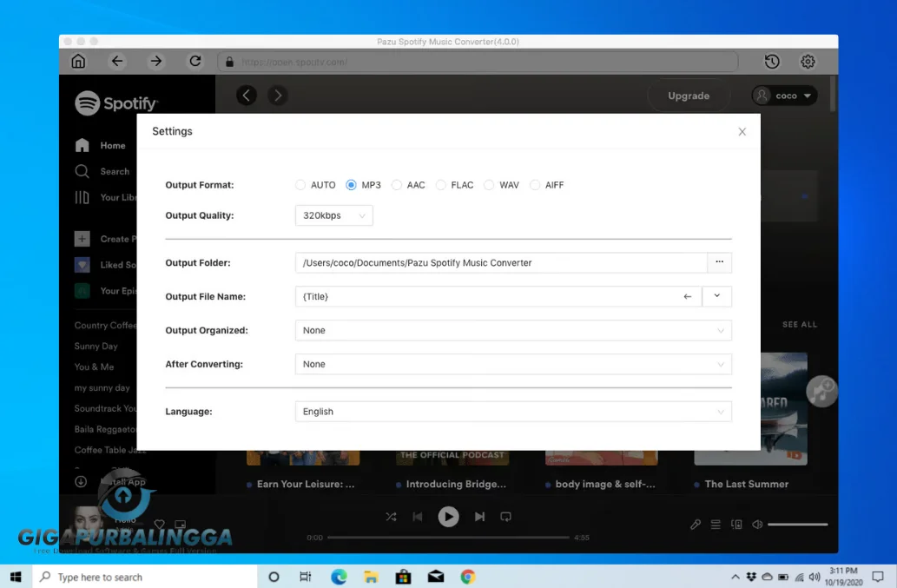The image size is (897, 588).
Task: Enable shuffle in the playback bar
Action: click(x=391, y=516)
